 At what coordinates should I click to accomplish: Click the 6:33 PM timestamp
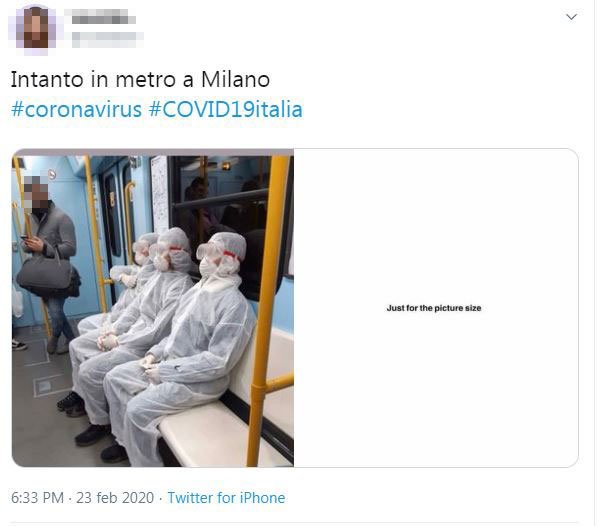point(37,498)
